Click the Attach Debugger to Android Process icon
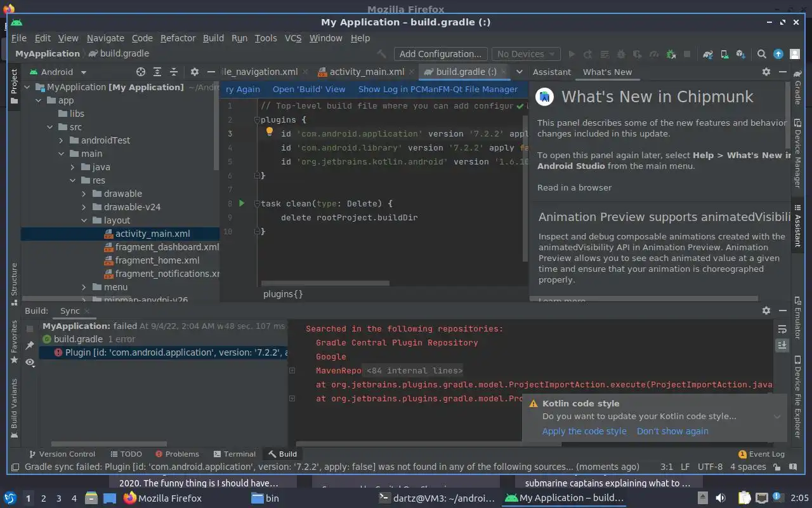This screenshot has width=812, height=508. pos(670,54)
